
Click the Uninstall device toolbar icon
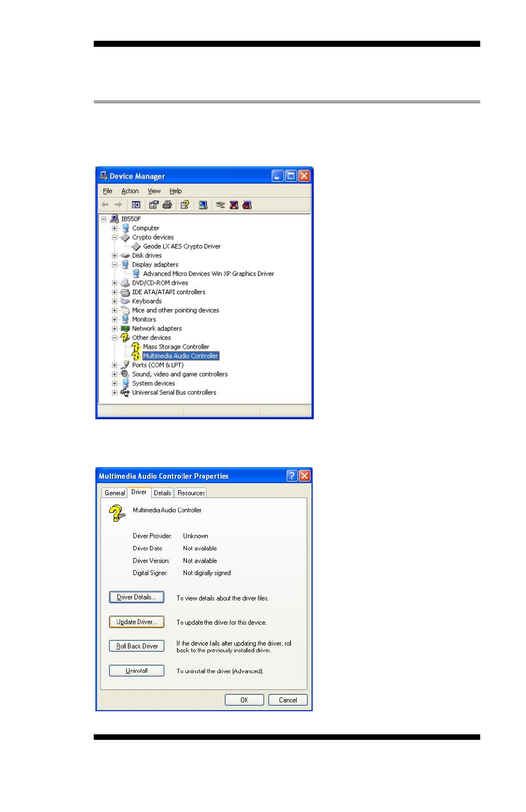click(234, 205)
